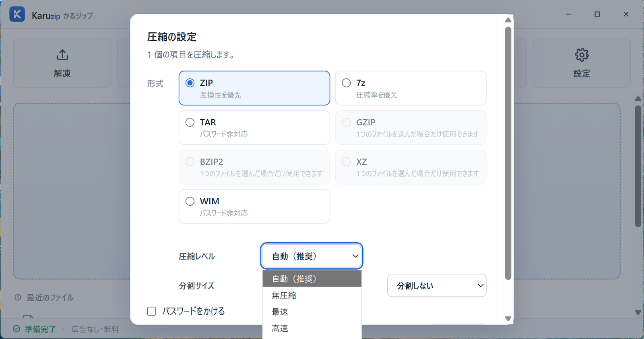
Task: Click the 準備完了 status text
Action: [x=40, y=329]
